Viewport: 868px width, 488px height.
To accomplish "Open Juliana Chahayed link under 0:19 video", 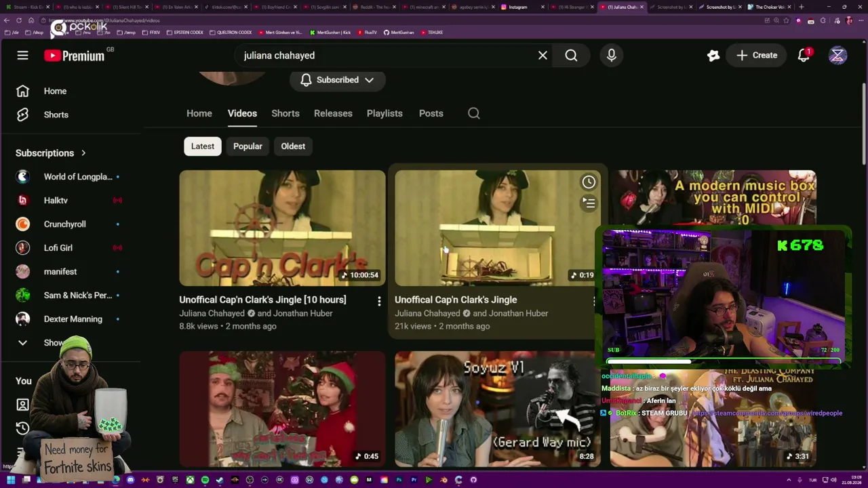I will 427,313.
